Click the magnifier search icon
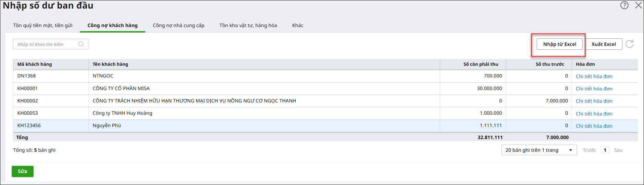The image size is (644, 185). 81,44
